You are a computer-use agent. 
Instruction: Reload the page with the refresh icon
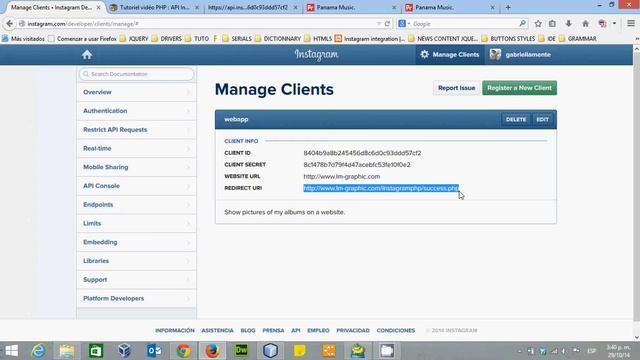(x=387, y=24)
